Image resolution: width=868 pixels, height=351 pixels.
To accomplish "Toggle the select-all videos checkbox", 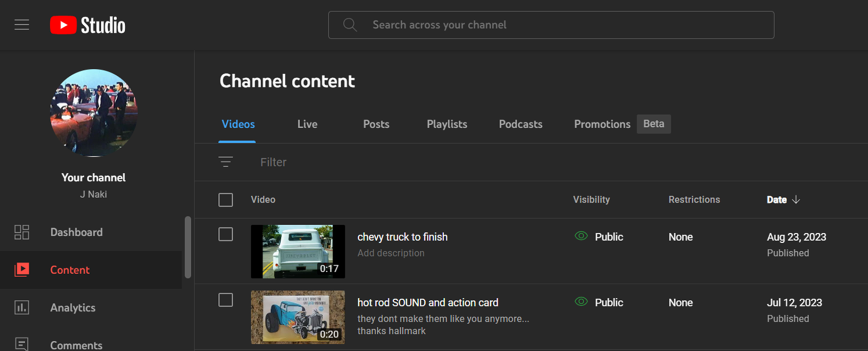I will 226,200.
